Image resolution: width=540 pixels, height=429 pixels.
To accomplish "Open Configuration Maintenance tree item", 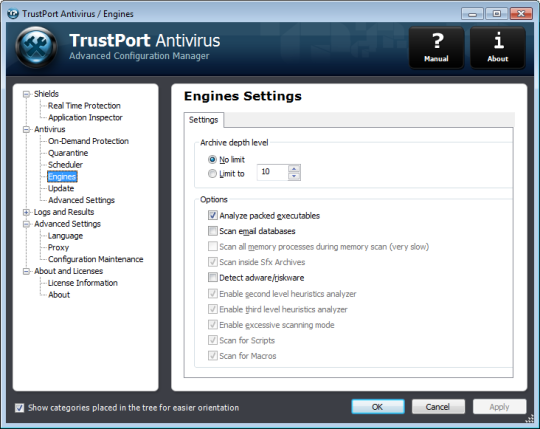I will coord(95,259).
